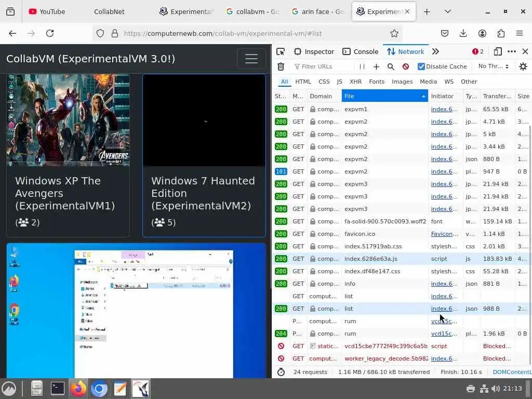Open Network settings gear
Screen dimensions: 532x399
point(523,66)
